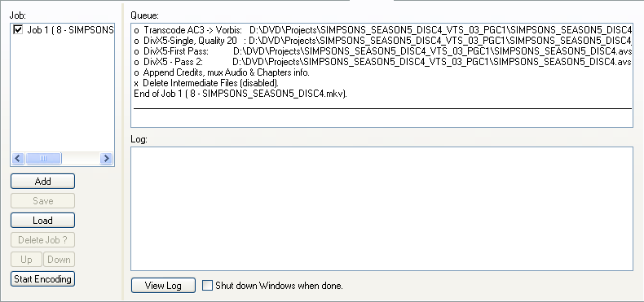Open the View Log button
This screenshot has width=644, height=302.
(163, 286)
